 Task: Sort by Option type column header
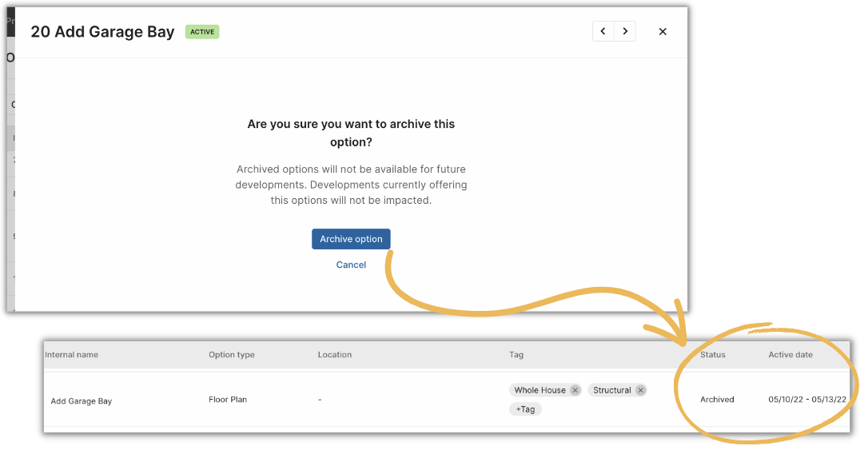[232, 354]
